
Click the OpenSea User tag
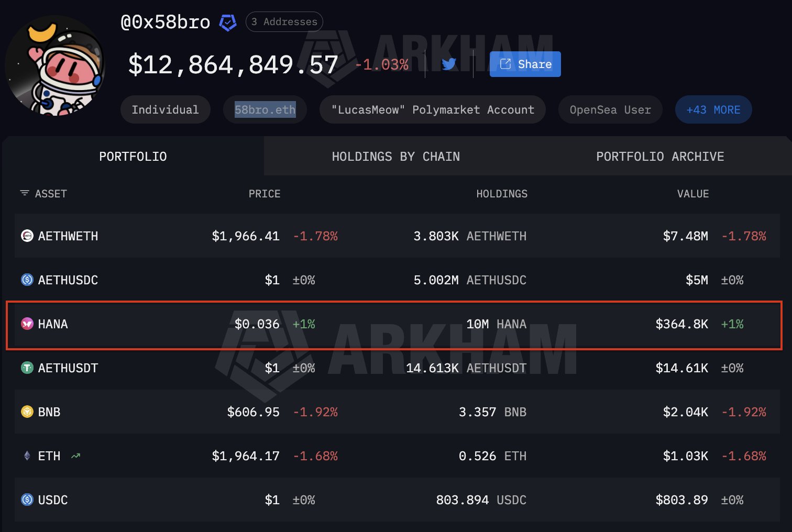(x=610, y=110)
